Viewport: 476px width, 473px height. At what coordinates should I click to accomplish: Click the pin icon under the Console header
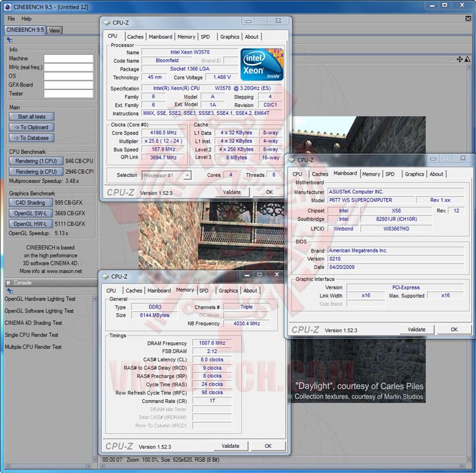[10, 291]
